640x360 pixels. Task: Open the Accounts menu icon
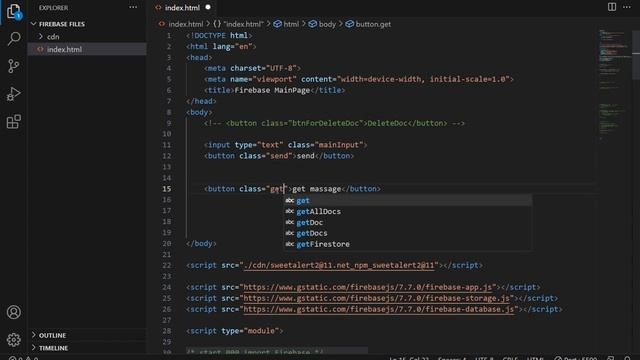[13, 312]
